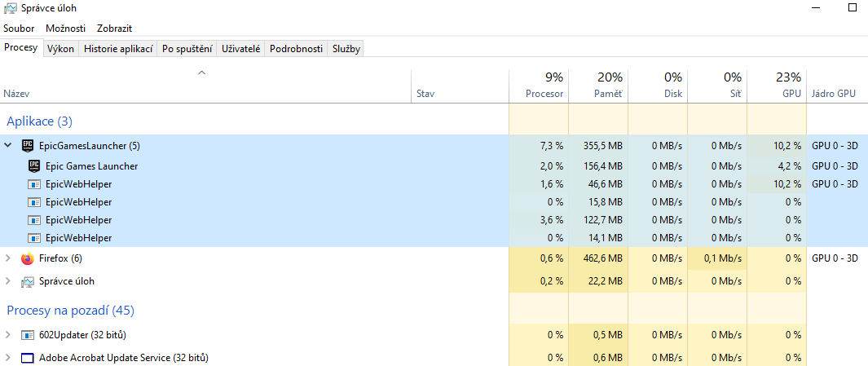Image resolution: width=868 pixels, height=366 pixels.
Task: Expand the Správce úloh process group
Action: (x=8, y=281)
